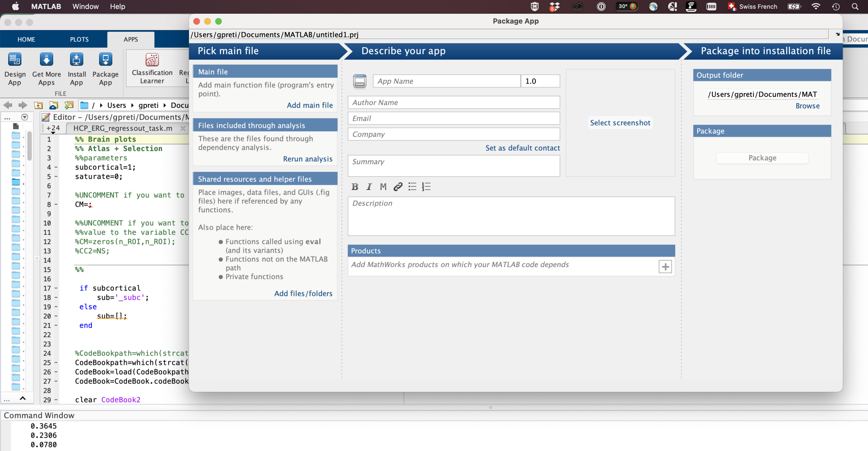This screenshot has width=868, height=451.
Task: Insert a numbered list in description
Action: (x=426, y=187)
